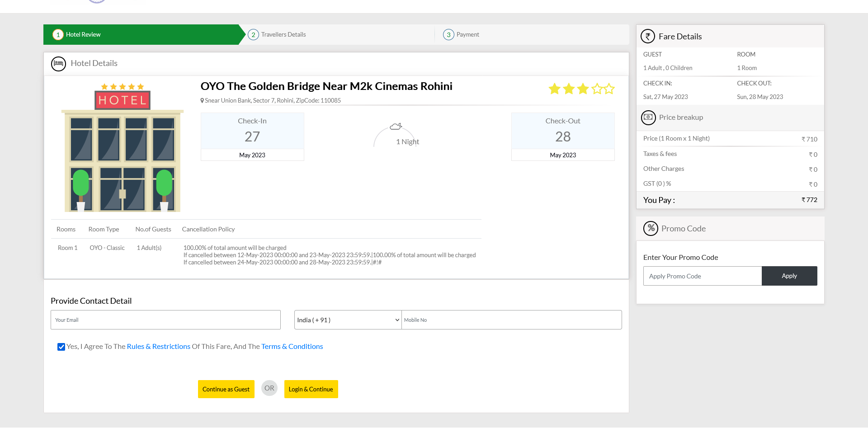Click step 1 circle in Hotel Review

pyautogui.click(x=58, y=35)
